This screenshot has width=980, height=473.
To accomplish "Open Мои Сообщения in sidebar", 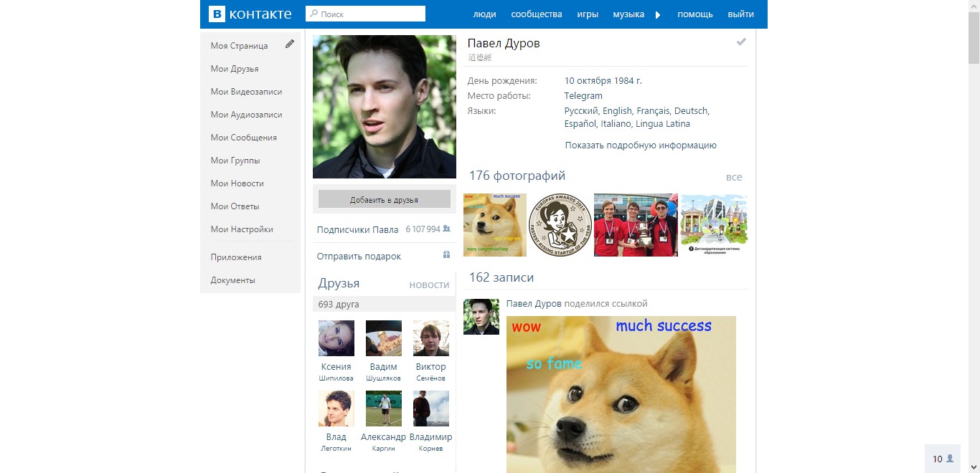I will click(244, 138).
